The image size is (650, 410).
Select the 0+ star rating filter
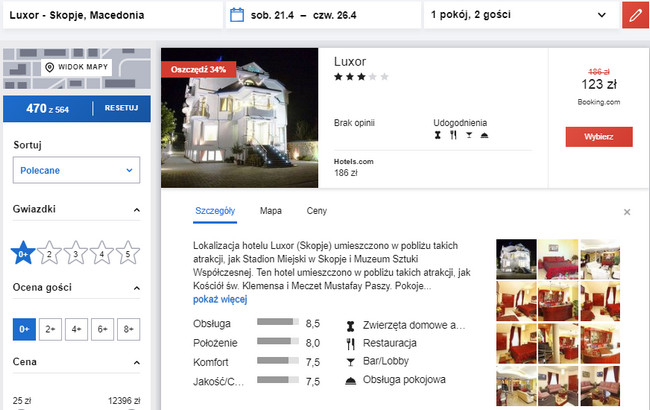click(x=23, y=253)
